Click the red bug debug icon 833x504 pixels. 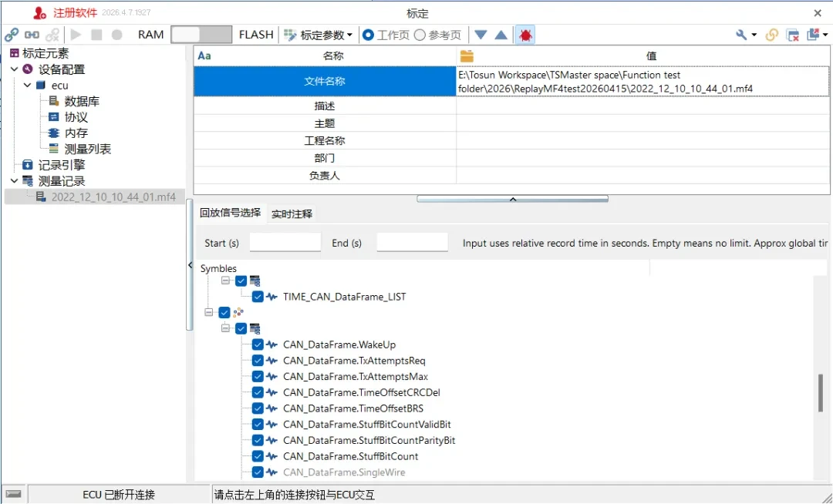tap(525, 35)
